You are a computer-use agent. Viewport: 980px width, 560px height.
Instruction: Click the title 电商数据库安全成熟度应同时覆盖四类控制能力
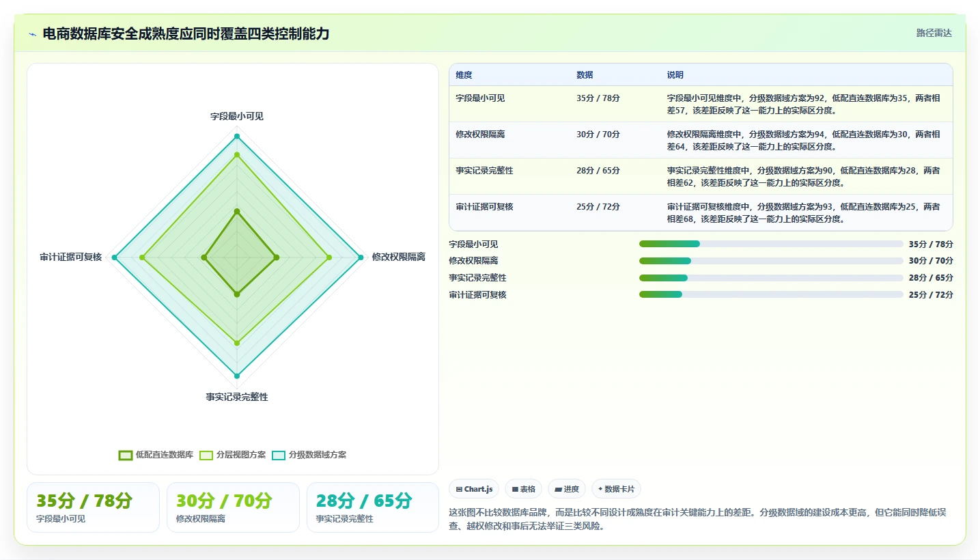[x=186, y=33]
